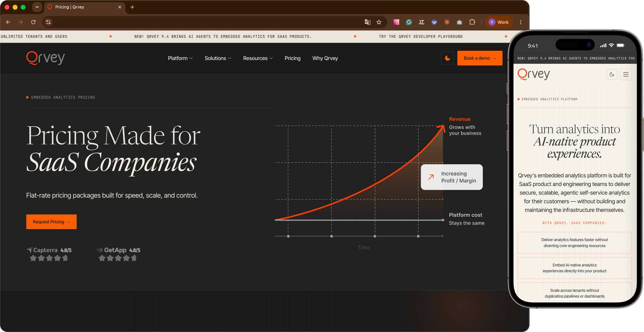Click the Qrvey logo in desktop header

(x=45, y=58)
